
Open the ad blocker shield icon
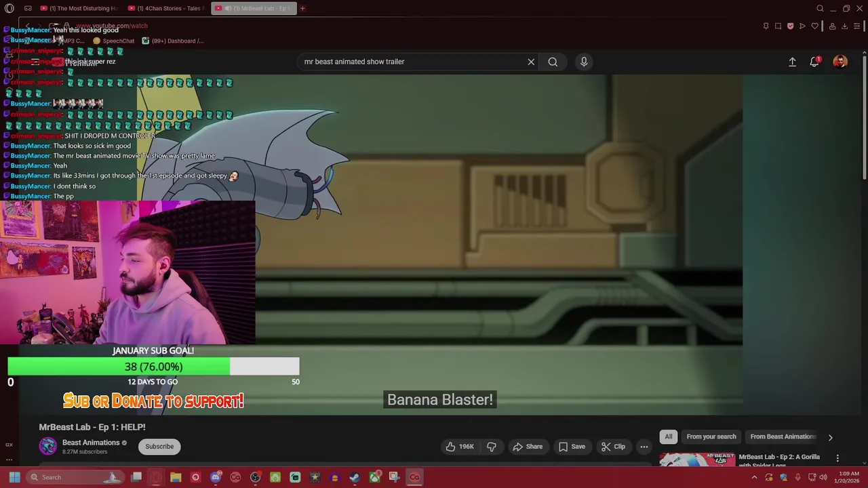(x=790, y=26)
